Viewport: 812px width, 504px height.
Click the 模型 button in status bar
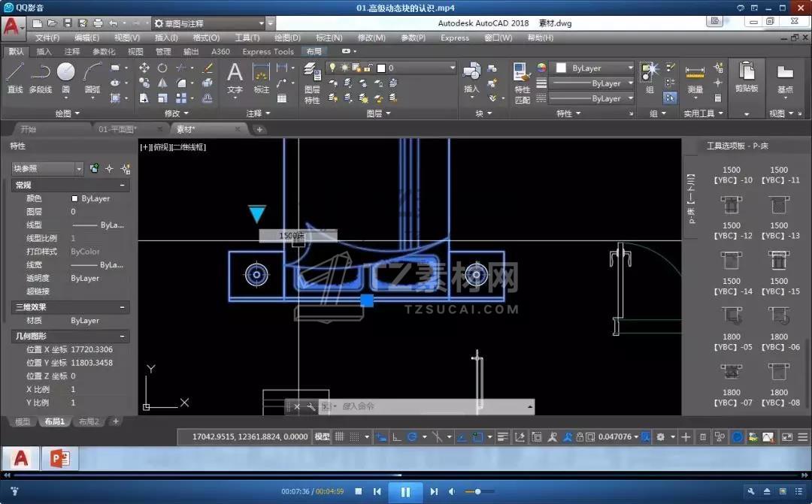[322, 436]
